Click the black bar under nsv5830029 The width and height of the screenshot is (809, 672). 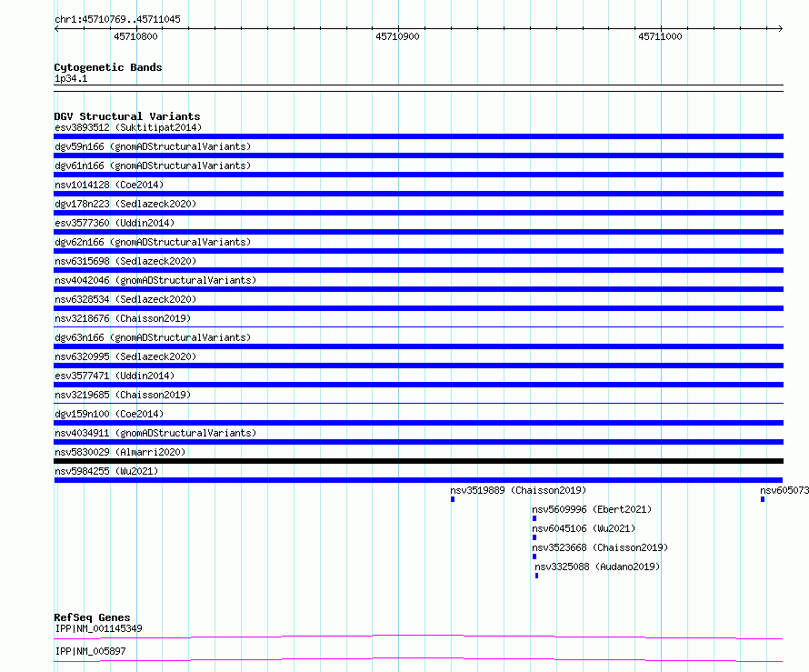418,461
